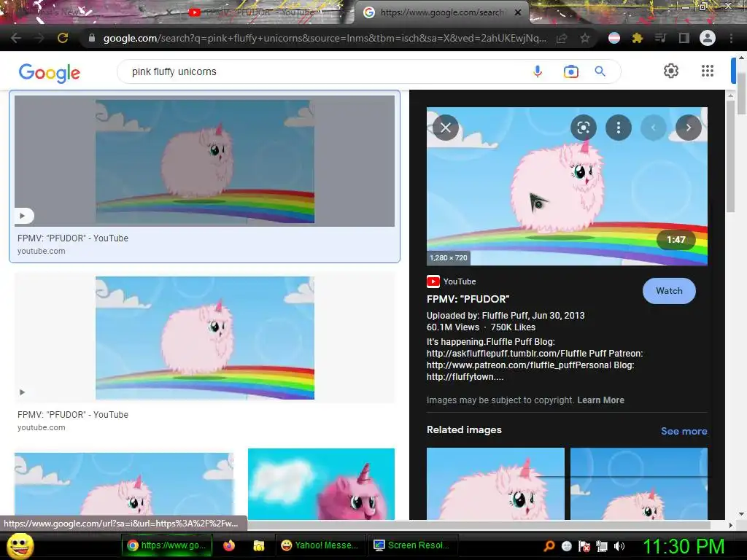Go to Google home via the logo

click(x=50, y=72)
